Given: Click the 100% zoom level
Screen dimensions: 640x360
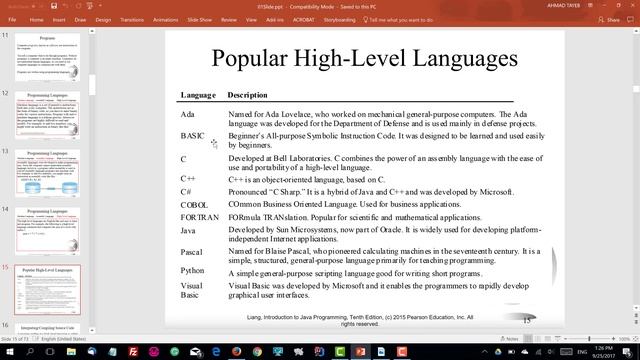Looking at the screenshot, I should pos(624,339).
